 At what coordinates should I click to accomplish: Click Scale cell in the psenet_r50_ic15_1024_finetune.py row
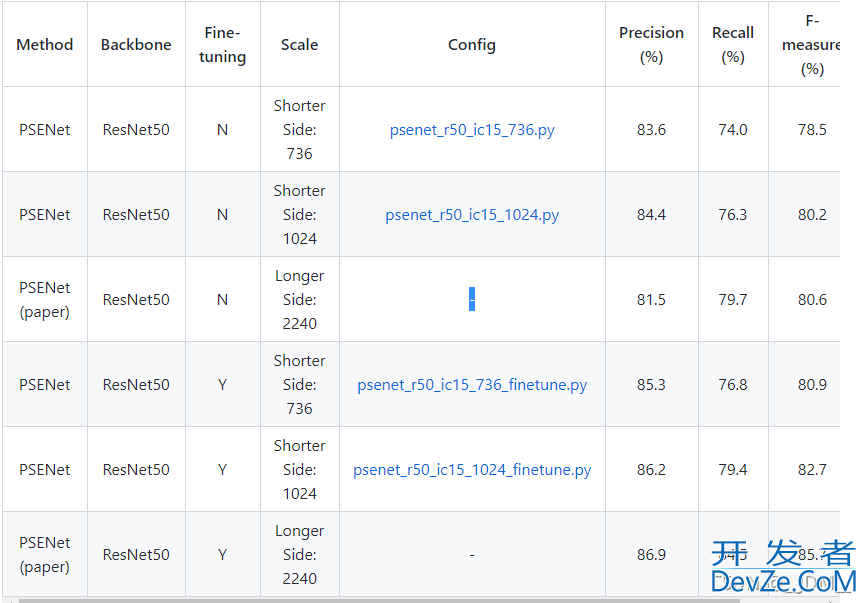(299, 470)
